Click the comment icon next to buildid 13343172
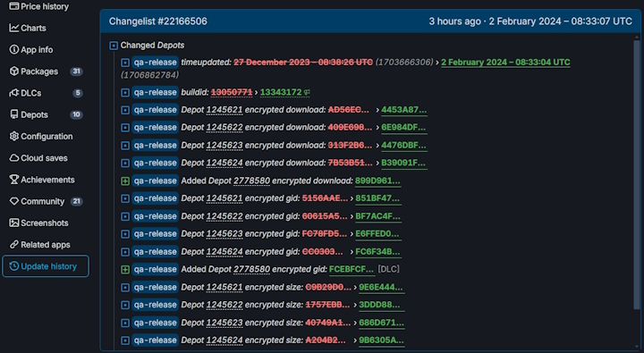644x353 pixels. pyautogui.click(x=307, y=93)
